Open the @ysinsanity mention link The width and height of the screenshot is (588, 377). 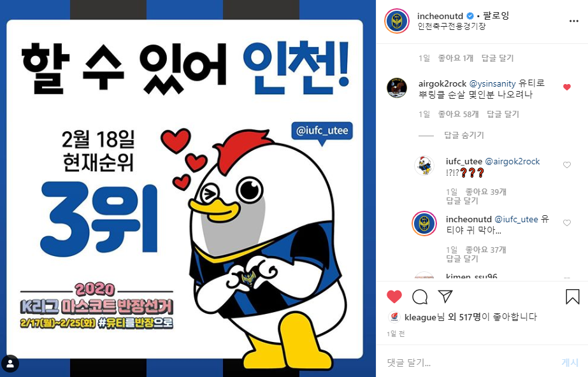click(492, 83)
